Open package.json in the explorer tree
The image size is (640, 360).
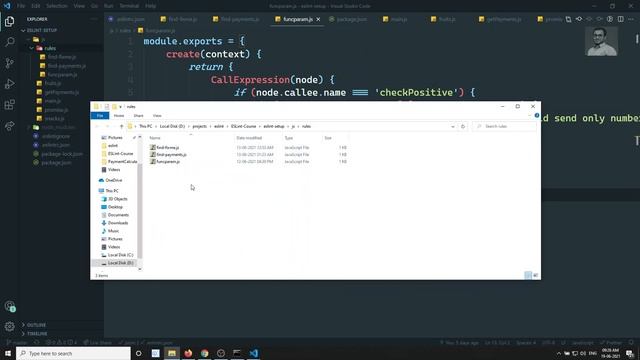[56, 162]
